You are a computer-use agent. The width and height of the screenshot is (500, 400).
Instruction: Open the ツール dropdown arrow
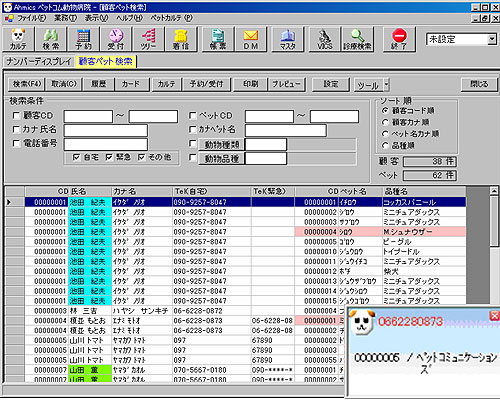pos(386,85)
